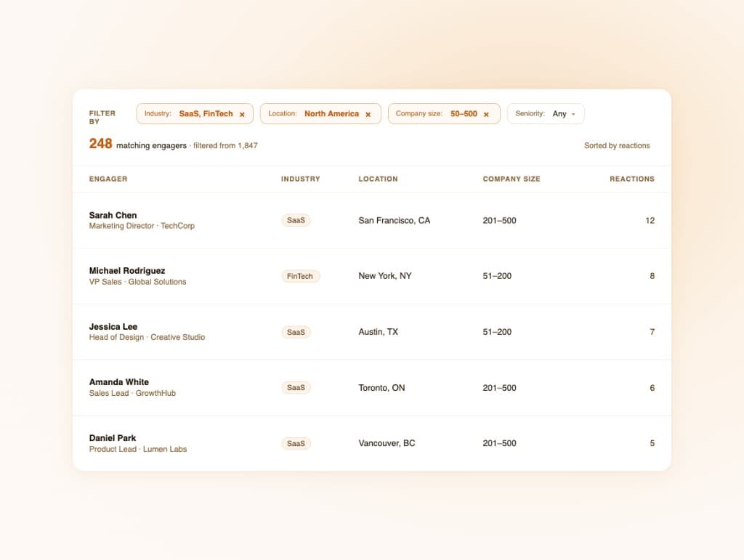
Task: Click Amanda White's 201–500 company size
Action: tap(499, 388)
